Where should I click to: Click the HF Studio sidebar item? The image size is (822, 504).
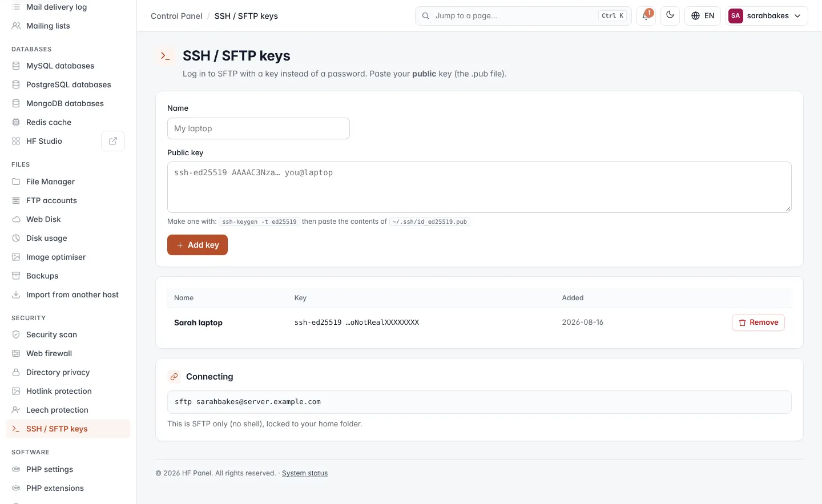(51, 141)
